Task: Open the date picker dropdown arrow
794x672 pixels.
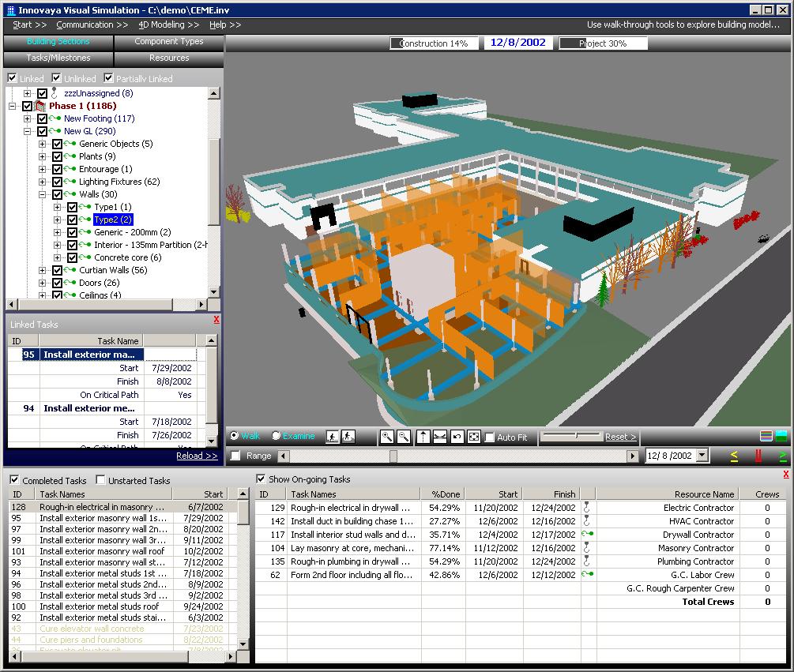Action: (x=702, y=456)
